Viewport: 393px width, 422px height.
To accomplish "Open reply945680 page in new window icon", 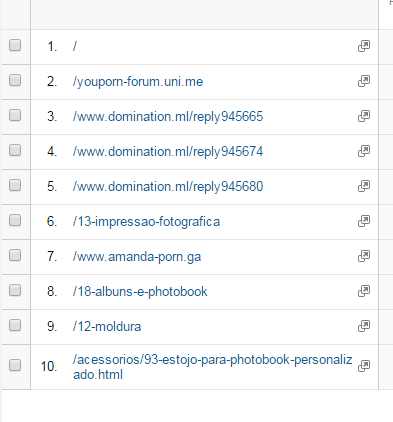I will coord(364,186).
